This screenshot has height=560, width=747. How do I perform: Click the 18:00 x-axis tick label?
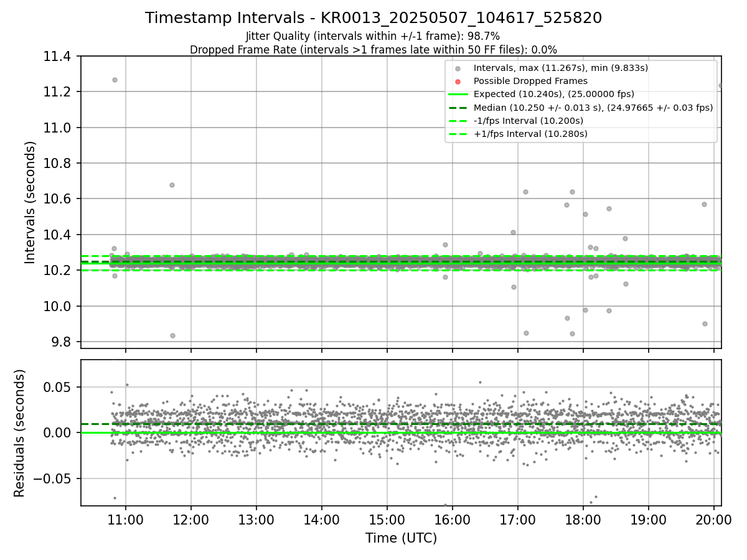coord(583,521)
